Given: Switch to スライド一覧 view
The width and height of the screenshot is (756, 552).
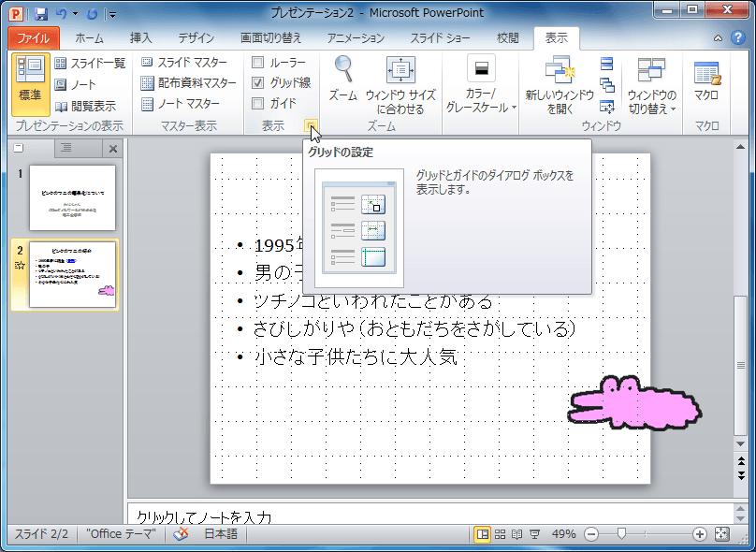Looking at the screenshot, I should click(90, 64).
